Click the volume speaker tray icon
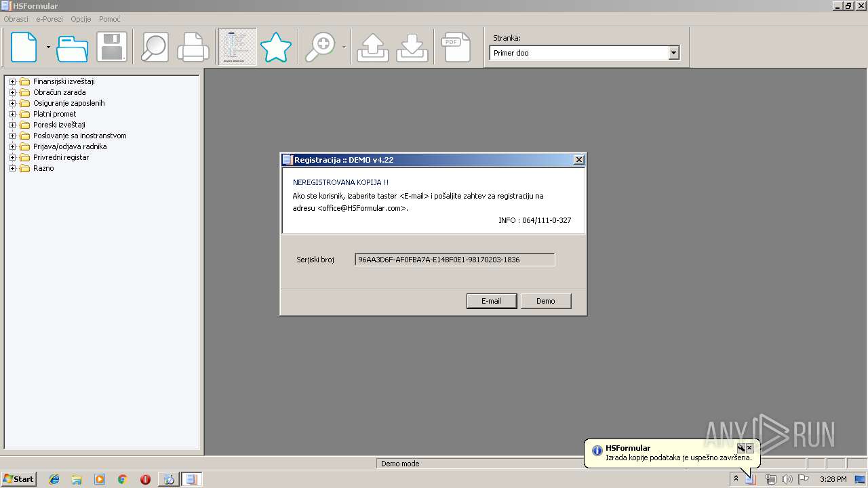Screen dimensions: 868x488 787,479
